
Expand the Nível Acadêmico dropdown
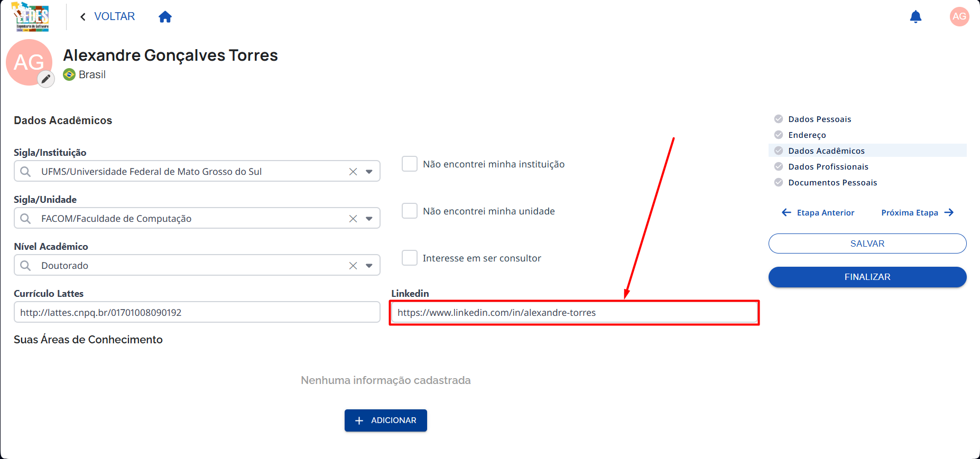(369, 266)
